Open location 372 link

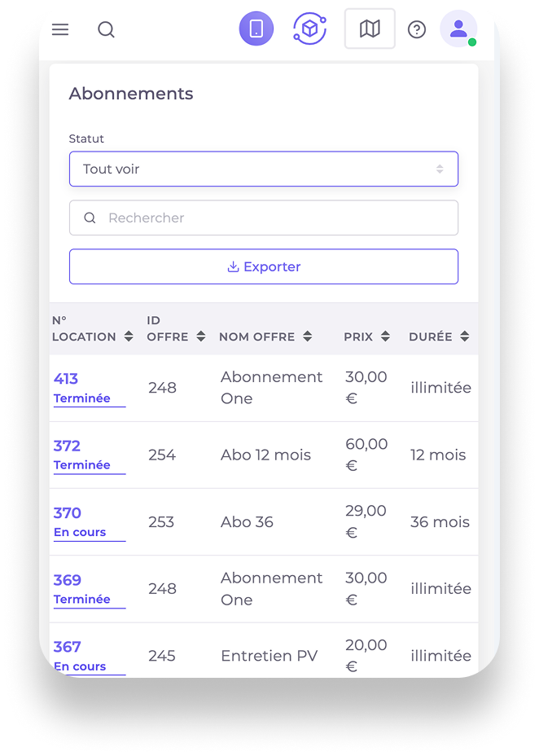click(67, 446)
